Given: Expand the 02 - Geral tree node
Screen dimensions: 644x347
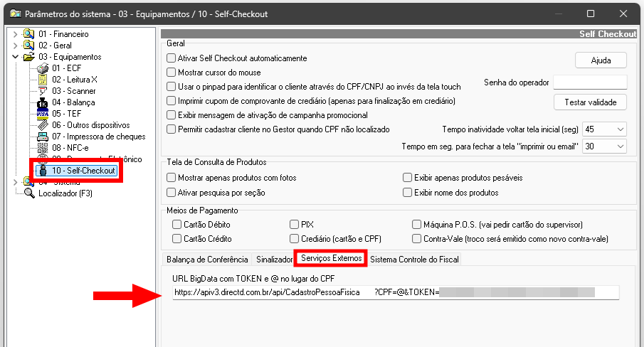Looking at the screenshot, I should 16,45.
